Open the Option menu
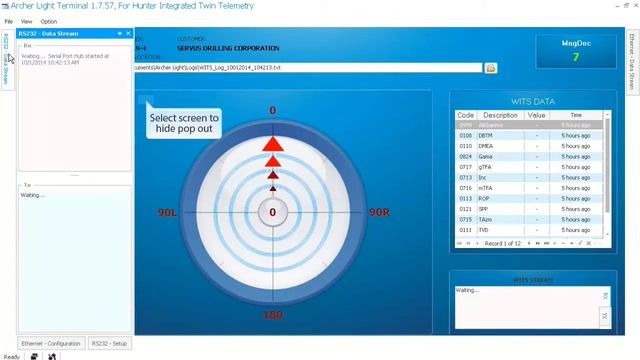 click(x=49, y=21)
